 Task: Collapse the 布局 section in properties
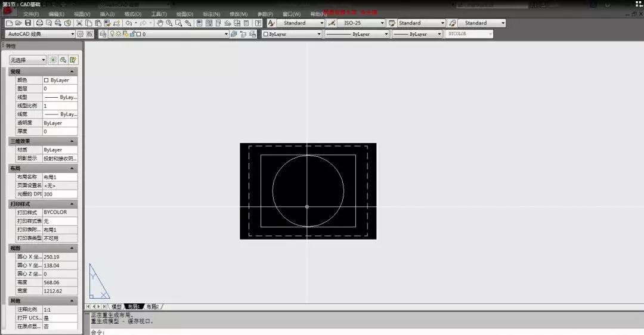click(72, 168)
